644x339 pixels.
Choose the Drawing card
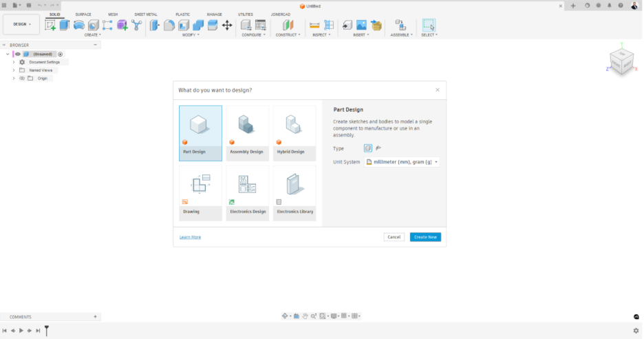pos(200,194)
